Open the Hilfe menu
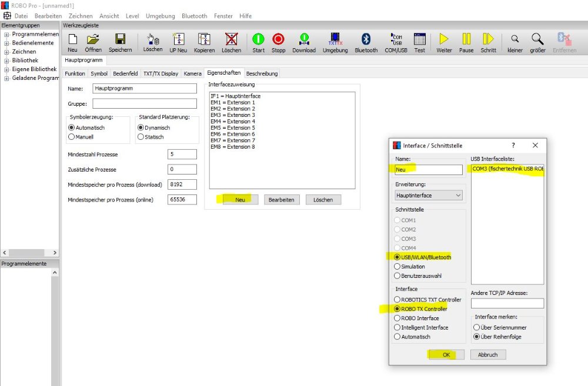588x386 pixels. [245, 16]
